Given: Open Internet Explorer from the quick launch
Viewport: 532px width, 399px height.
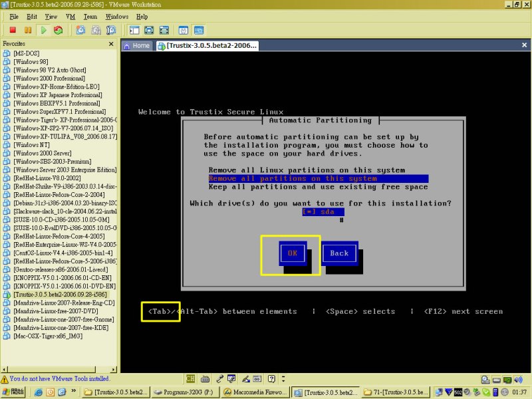Looking at the screenshot, I should point(39,392).
